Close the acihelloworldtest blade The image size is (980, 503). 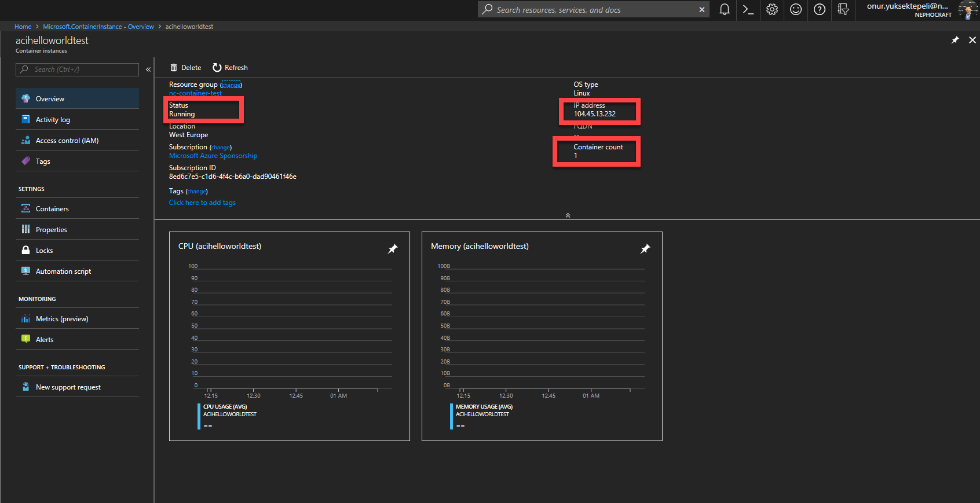972,40
